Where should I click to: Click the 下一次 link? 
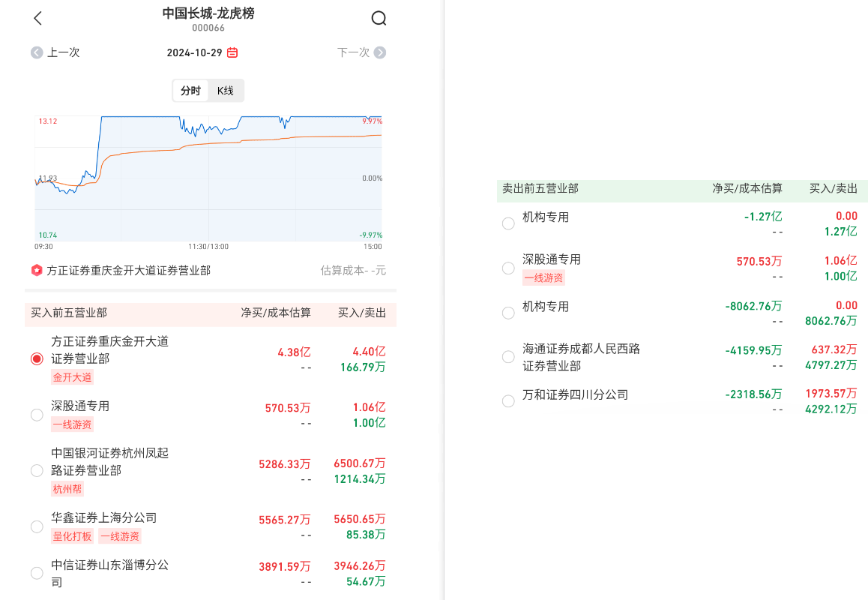(x=353, y=52)
